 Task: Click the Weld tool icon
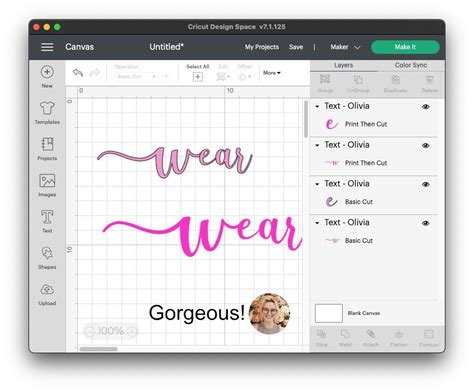pyautogui.click(x=345, y=334)
